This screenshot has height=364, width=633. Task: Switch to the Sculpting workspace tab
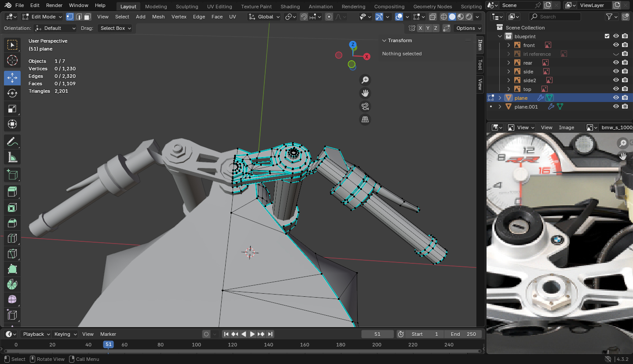pyautogui.click(x=187, y=7)
